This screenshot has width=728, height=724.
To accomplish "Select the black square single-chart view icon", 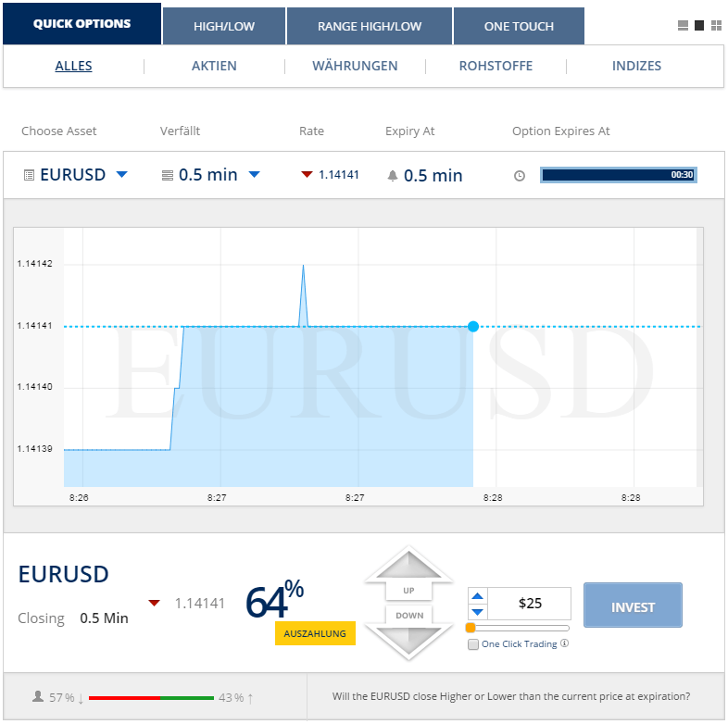I will pyautogui.click(x=698, y=26).
